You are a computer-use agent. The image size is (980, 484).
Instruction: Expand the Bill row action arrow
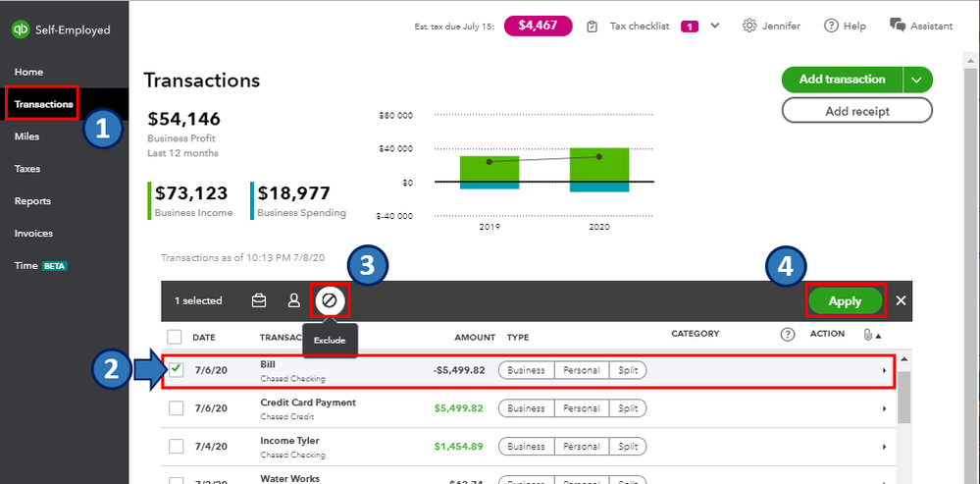[x=885, y=371]
